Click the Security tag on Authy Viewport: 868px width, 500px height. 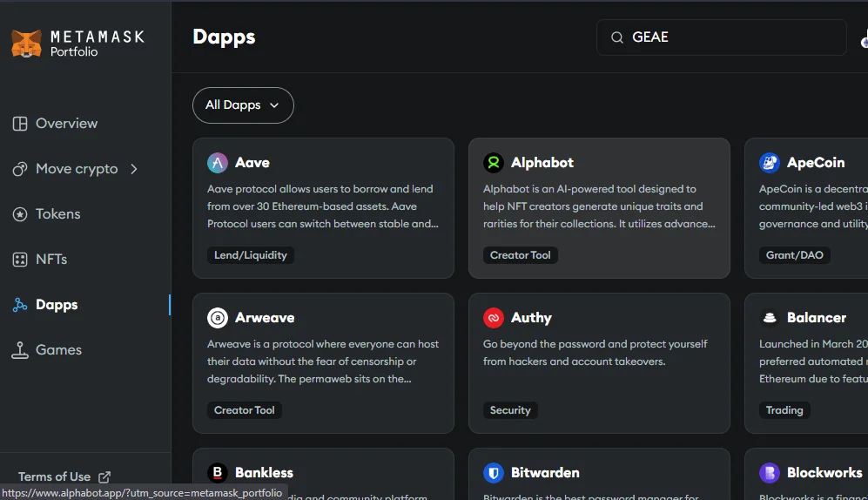coord(510,410)
